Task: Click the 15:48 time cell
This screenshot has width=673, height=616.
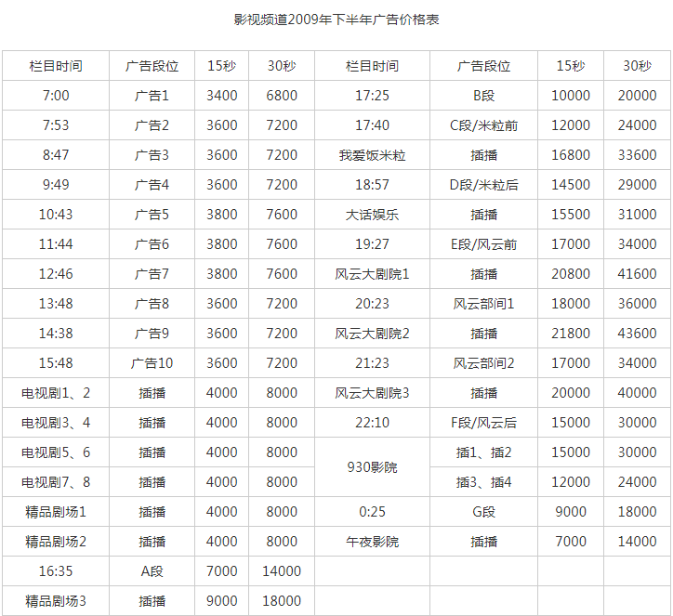Action: tap(56, 363)
